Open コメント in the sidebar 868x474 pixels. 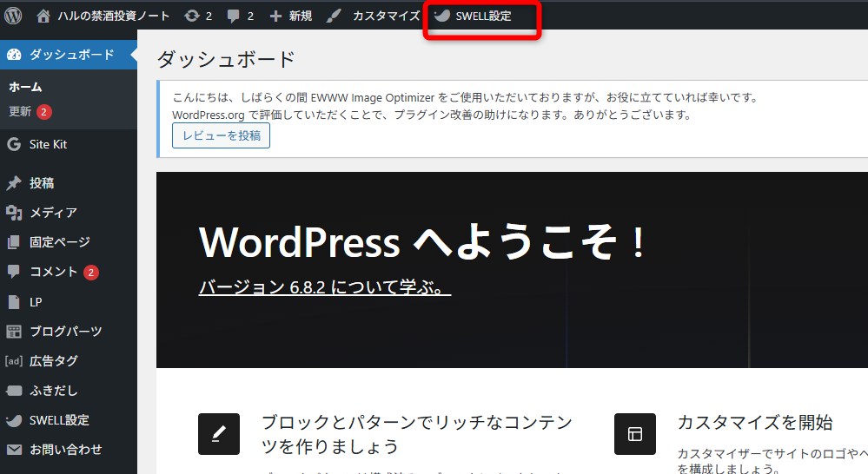53,272
